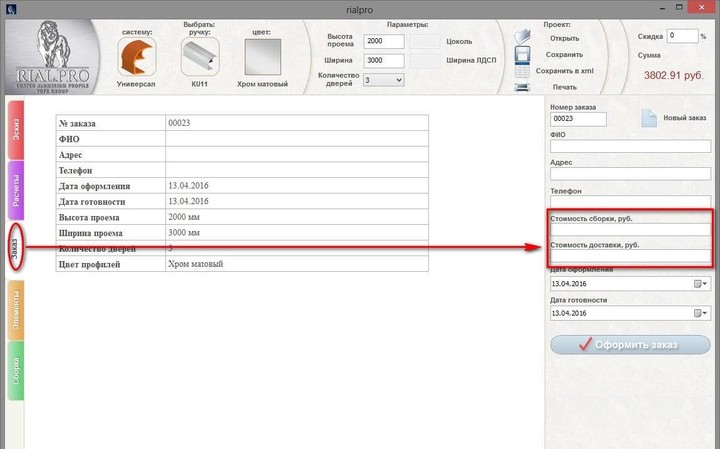Click the Сохранить project button

[557, 54]
